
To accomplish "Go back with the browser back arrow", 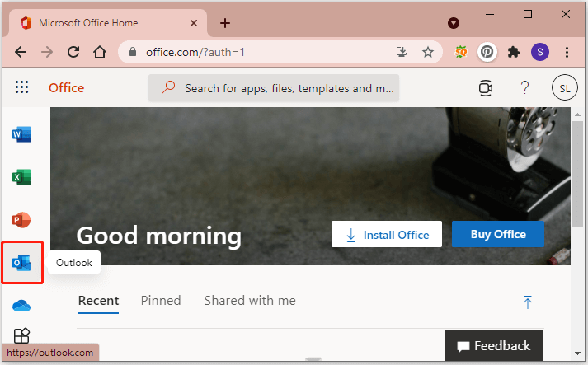I will coord(21,52).
